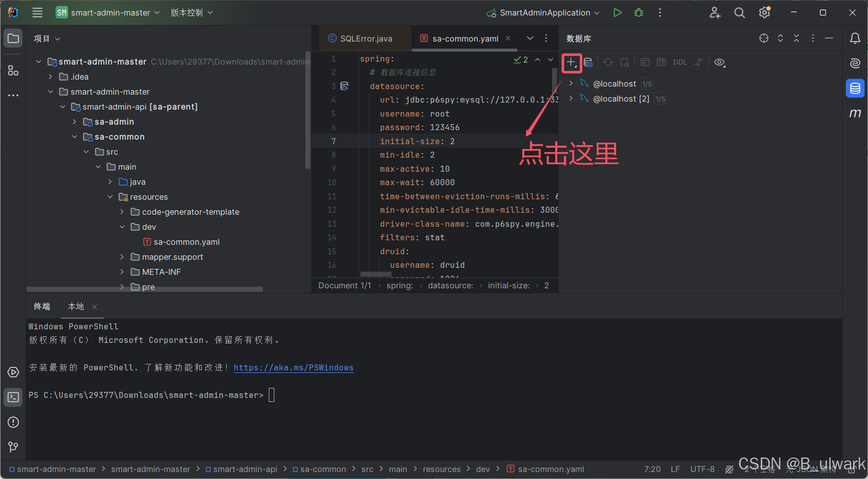Viewport: 868px width, 479px height.
Task: Click the DDL generation button
Action: pyautogui.click(x=680, y=62)
